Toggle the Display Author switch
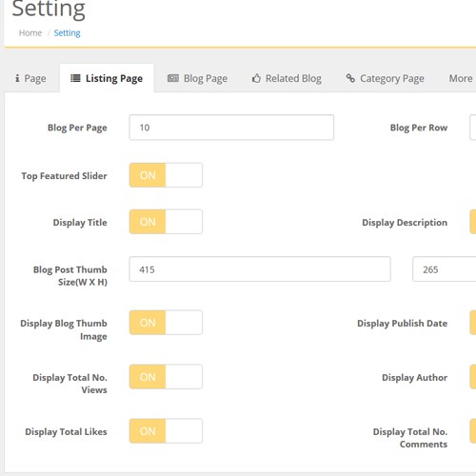 click(x=473, y=377)
